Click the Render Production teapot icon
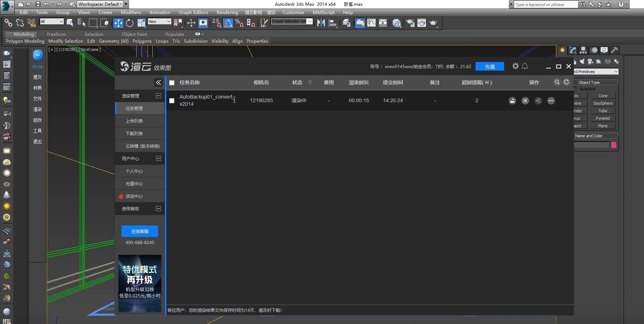 coord(433,23)
